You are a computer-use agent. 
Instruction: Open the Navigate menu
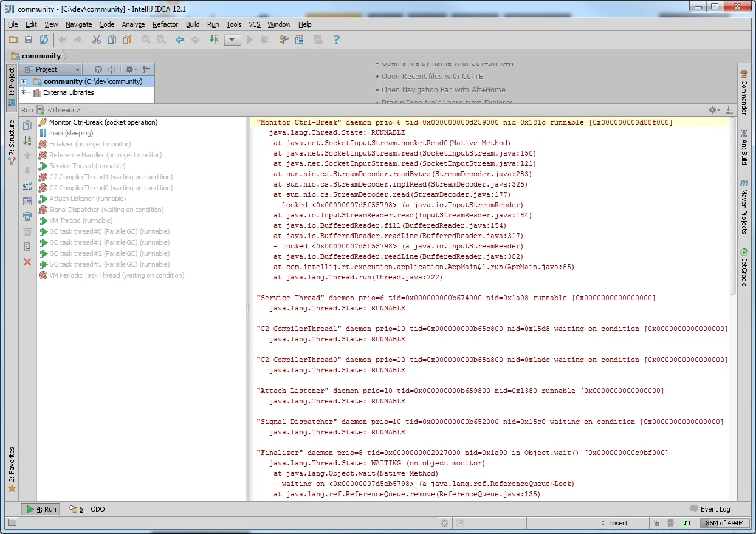79,24
